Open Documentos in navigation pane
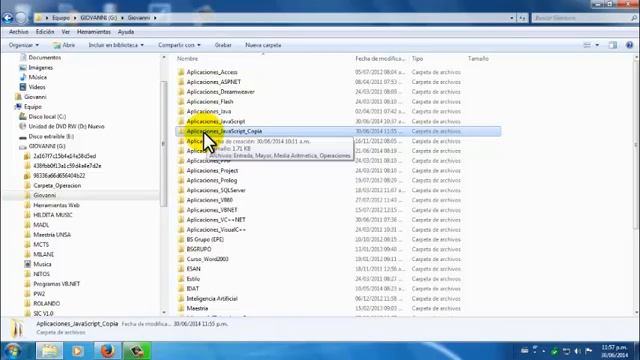640x360 pixels. (44, 58)
